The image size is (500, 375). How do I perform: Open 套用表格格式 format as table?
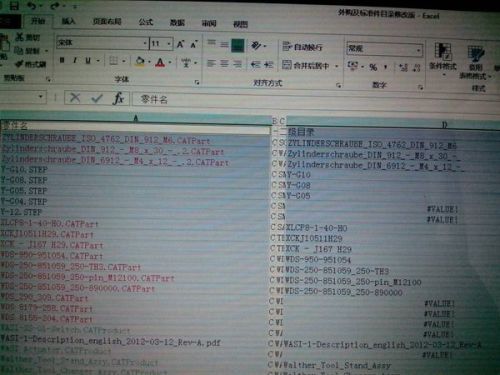476,63
